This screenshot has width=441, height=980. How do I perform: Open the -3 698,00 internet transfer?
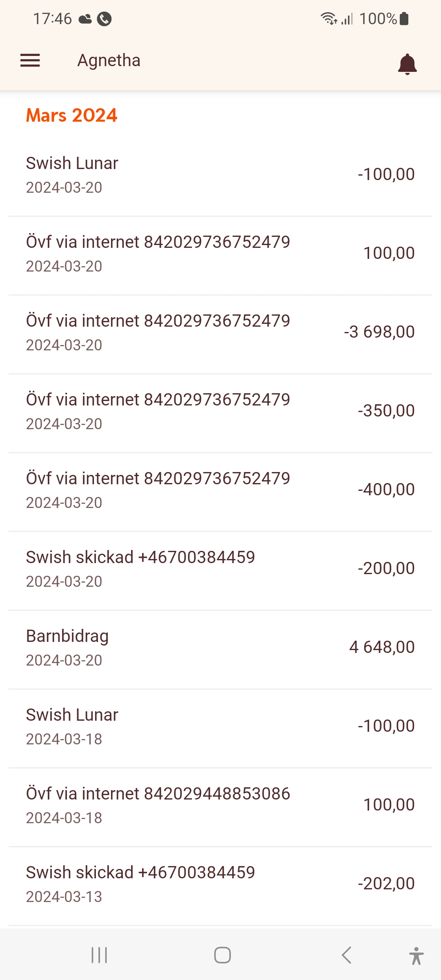pos(220,332)
